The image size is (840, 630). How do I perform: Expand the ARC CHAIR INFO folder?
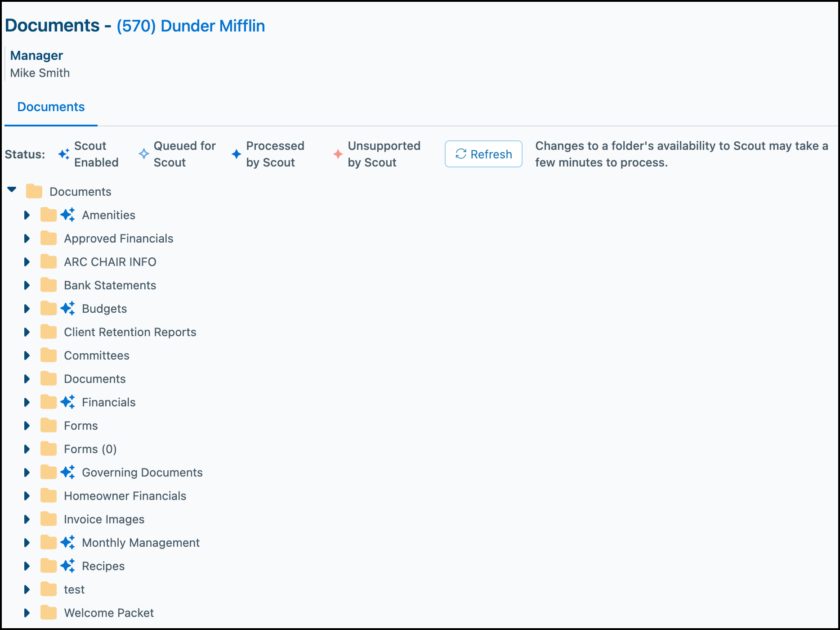27,262
